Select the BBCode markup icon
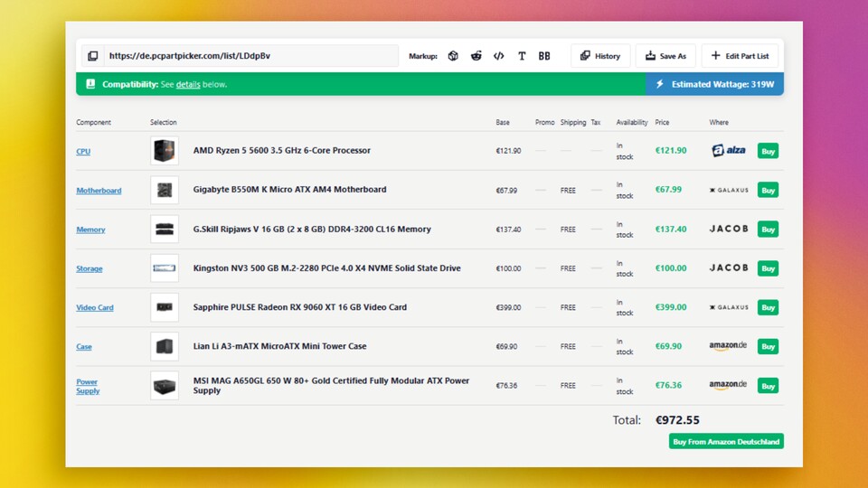Viewport: 868px width, 488px height. click(544, 56)
